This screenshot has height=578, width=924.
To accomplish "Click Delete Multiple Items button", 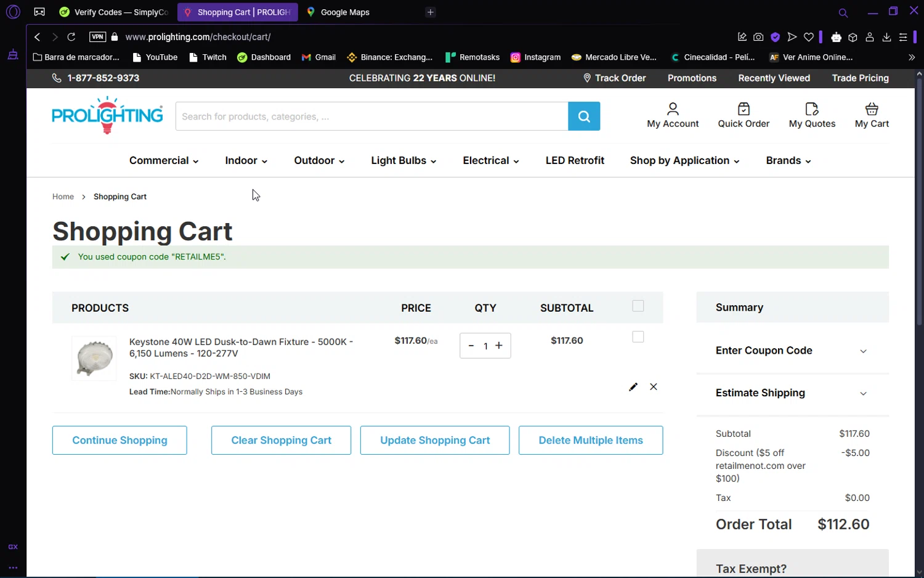I will point(591,441).
